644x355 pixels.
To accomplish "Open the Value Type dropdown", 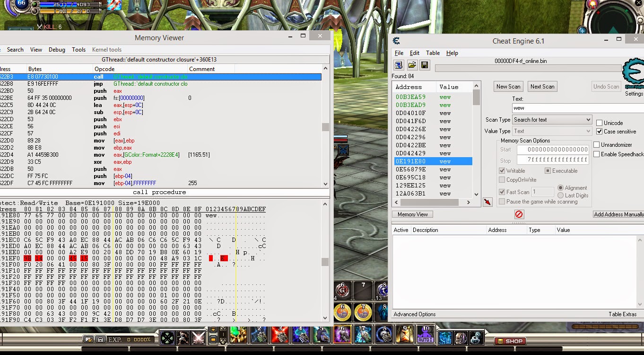I will click(x=552, y=131).
